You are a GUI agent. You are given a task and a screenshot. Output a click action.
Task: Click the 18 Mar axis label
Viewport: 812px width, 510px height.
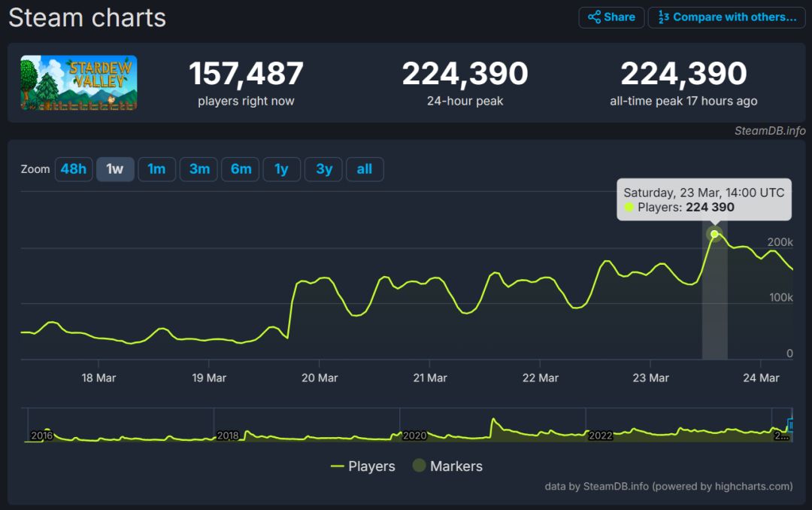tap(98, 378)
